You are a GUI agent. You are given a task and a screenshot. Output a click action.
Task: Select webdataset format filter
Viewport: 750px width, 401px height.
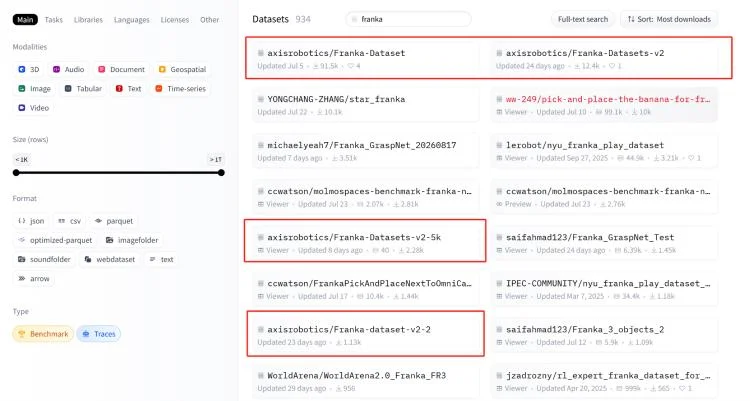coord(110,259)
